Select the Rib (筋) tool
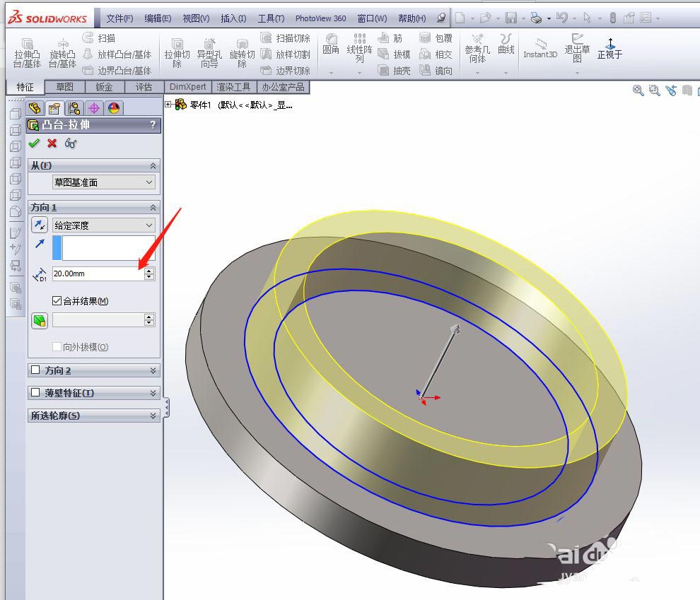Image resolution: width=700 pixels, height=600 pixels. tap(390, 38)
